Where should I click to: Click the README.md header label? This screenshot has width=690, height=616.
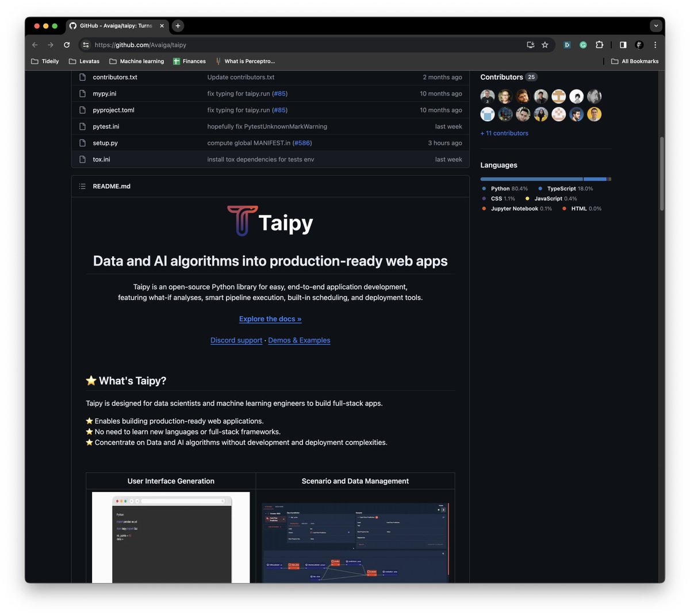click(x=112, y=186)
